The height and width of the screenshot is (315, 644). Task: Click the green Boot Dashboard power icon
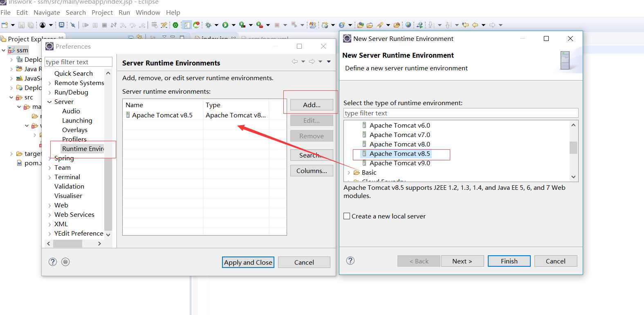click(175, 25)
